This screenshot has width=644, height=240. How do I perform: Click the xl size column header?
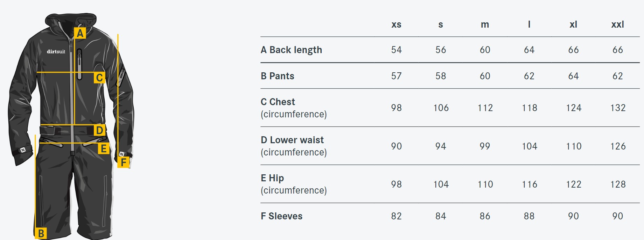(x=573, y=24)
